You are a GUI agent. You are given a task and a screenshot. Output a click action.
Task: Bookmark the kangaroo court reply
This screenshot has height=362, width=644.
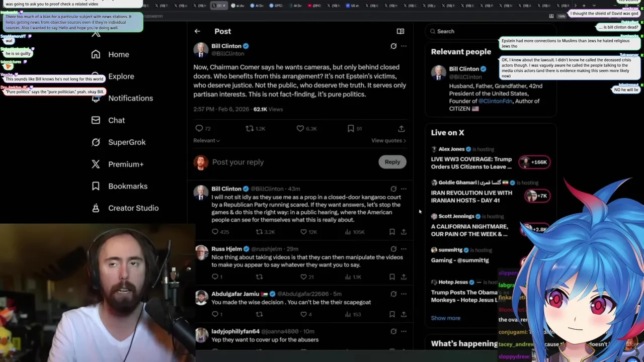pyautogui.click(x=392, y=232)
